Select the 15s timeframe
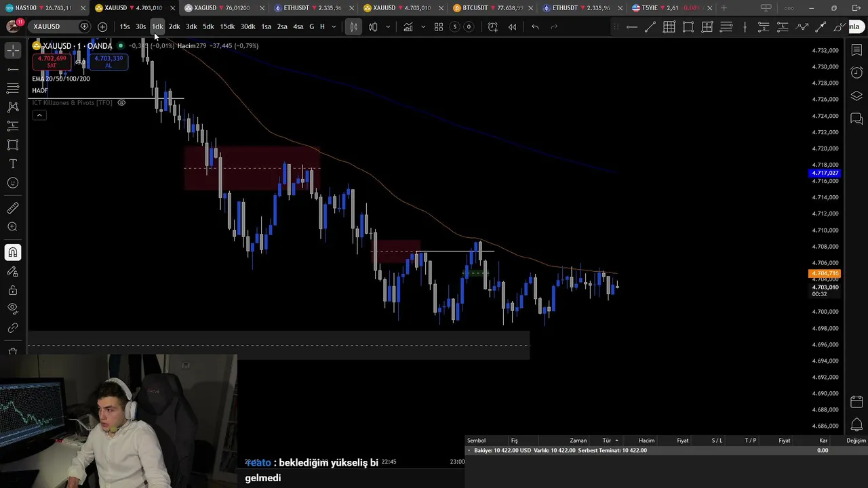This screenshot has height=488, width=868. [x=125, y=26]
